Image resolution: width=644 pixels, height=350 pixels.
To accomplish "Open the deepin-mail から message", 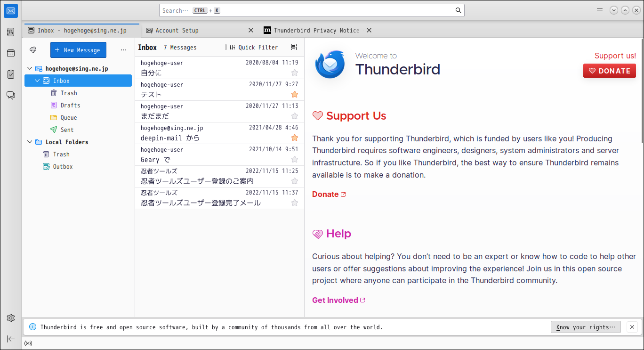I will pos(219,133).
